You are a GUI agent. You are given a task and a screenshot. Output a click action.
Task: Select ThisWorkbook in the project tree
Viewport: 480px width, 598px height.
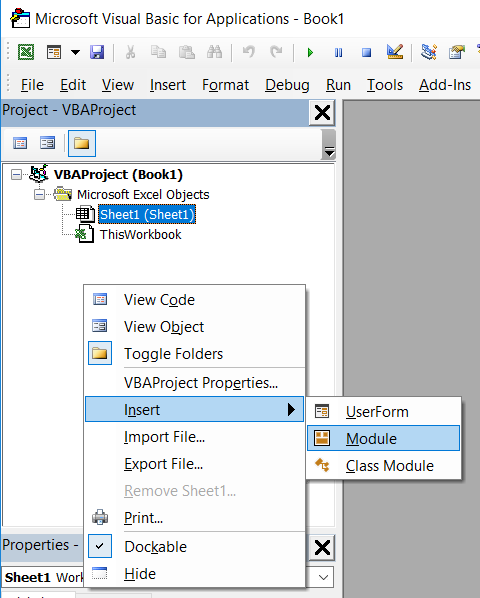140,234
